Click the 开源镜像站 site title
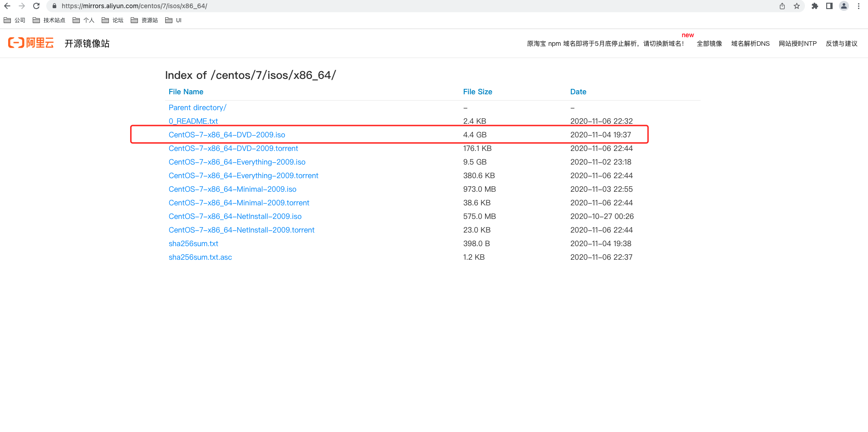Screen dimensions: 868x432 point(87,44)
